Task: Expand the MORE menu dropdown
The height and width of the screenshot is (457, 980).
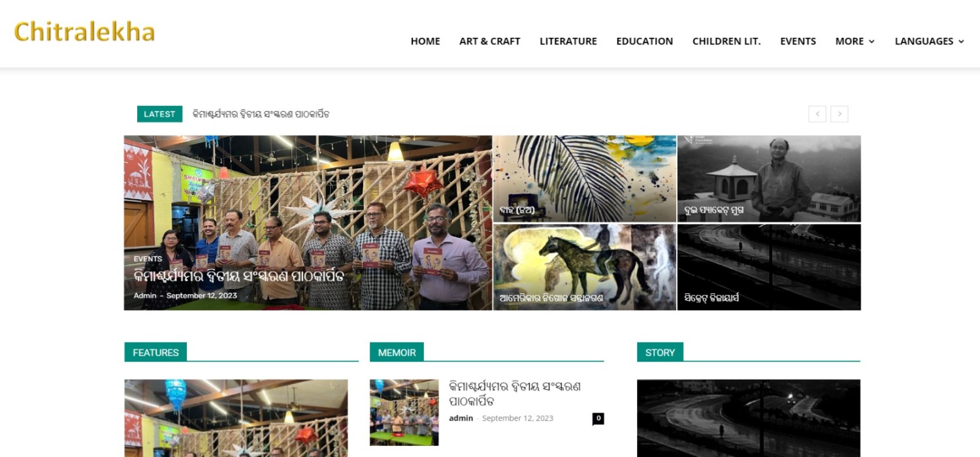Action: [x=855, y=41]
